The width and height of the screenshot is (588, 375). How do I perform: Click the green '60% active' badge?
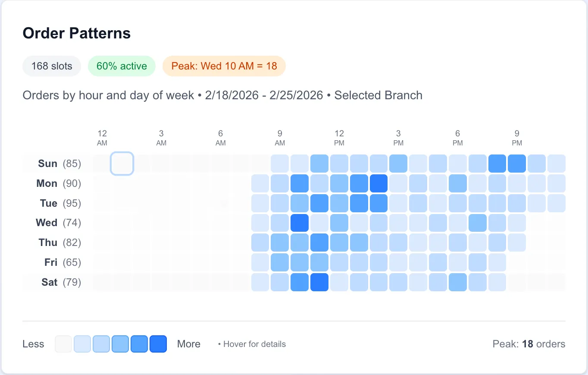pos(122,66)
